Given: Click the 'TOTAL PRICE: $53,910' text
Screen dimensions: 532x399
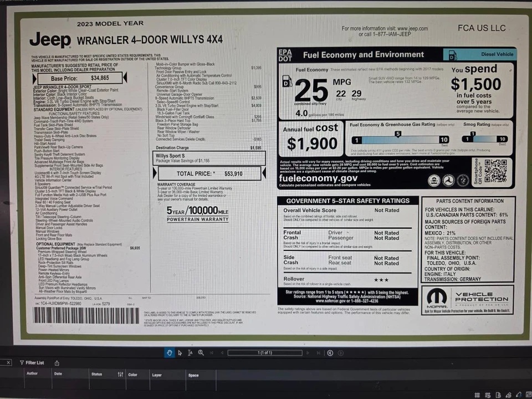Looking at the screenshot, I should click(x=209, y=173).
